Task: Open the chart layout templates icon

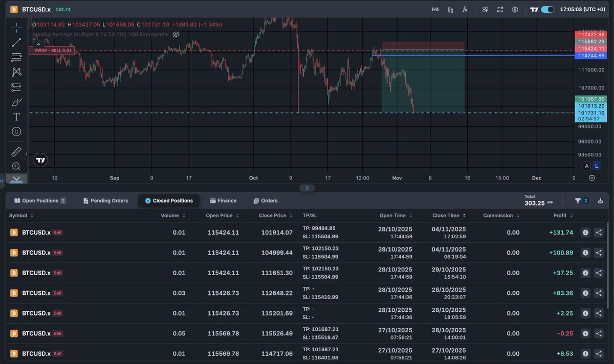Action: pos(485,9)
